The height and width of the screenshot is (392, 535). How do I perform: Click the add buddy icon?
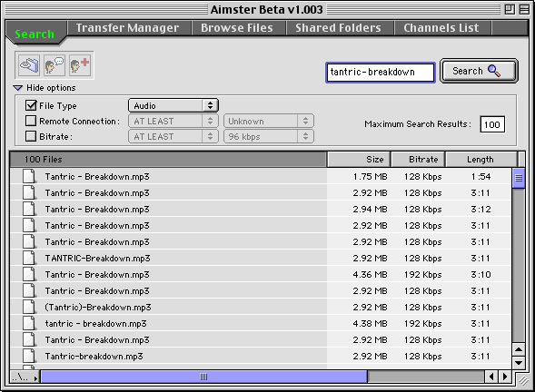pyautogui.click(x=80, y=65)
